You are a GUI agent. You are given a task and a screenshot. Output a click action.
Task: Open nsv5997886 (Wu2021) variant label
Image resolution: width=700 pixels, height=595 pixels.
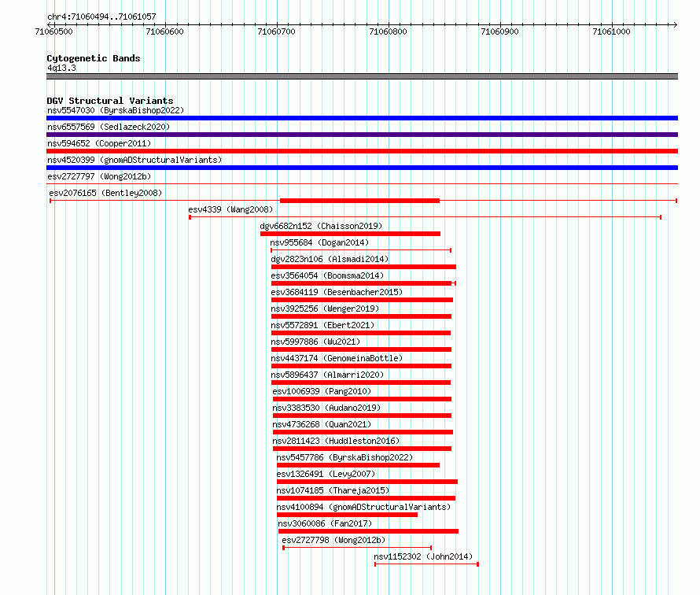(x=315, y=342)
